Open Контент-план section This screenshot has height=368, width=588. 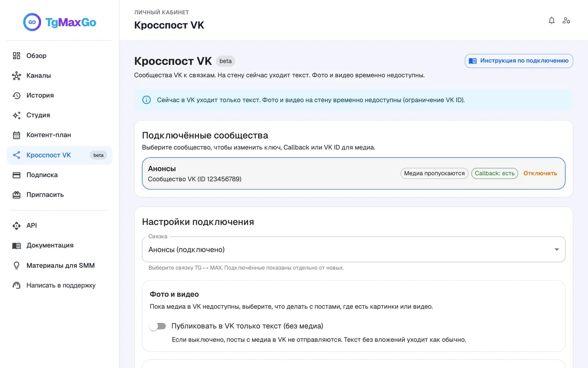60,135
